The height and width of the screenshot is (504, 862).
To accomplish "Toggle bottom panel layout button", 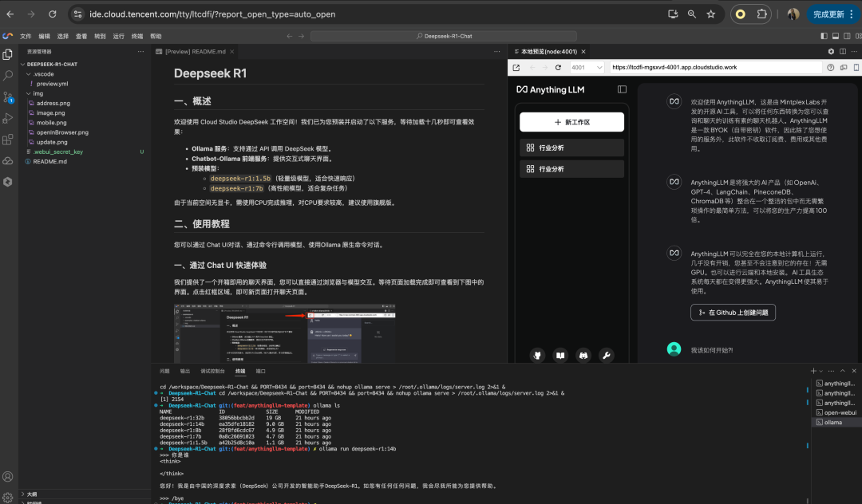I will pyautogui.click(x=836, y=36).
